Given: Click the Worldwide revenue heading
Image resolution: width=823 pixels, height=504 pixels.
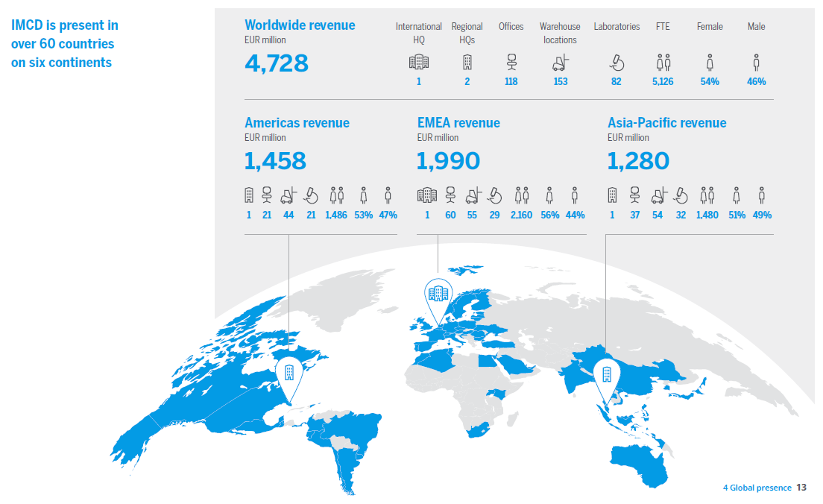Looking at the screenshot, I should pos(300,25).
